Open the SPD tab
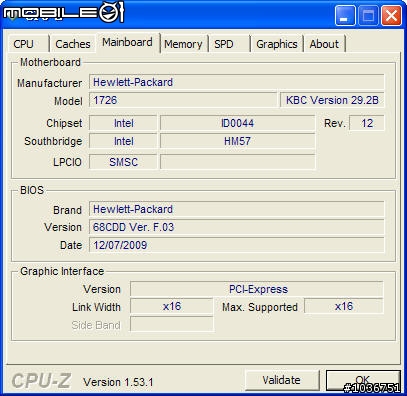The height and width of the screenshot is (396, 407). tap(229, 44)
